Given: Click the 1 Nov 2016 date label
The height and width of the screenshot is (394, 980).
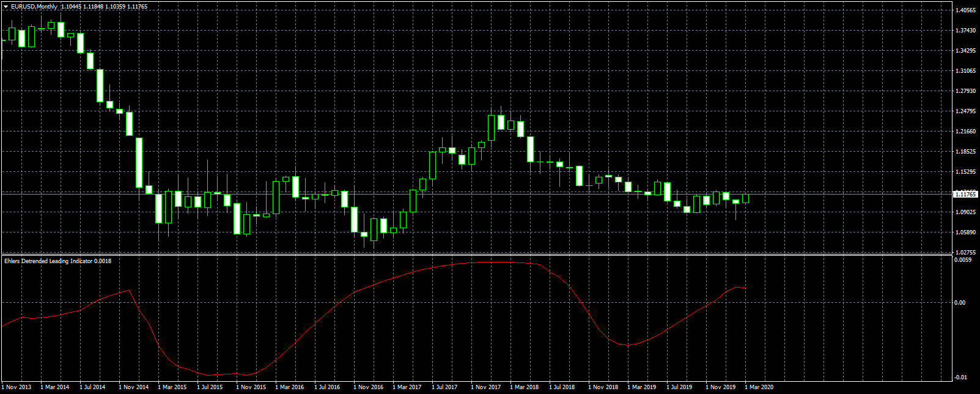Looking at the screenshot, I should (369, 387).
